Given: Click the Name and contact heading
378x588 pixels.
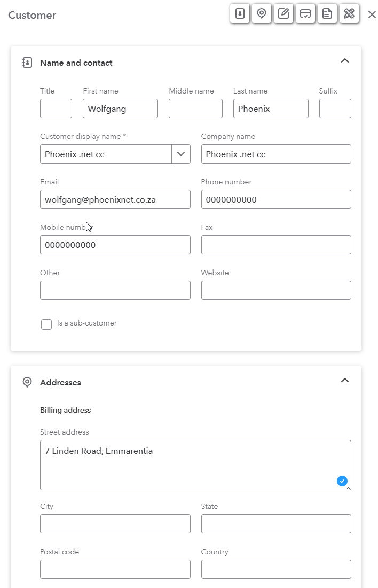Looking at the screenshot, I should (x=76, y=63).
